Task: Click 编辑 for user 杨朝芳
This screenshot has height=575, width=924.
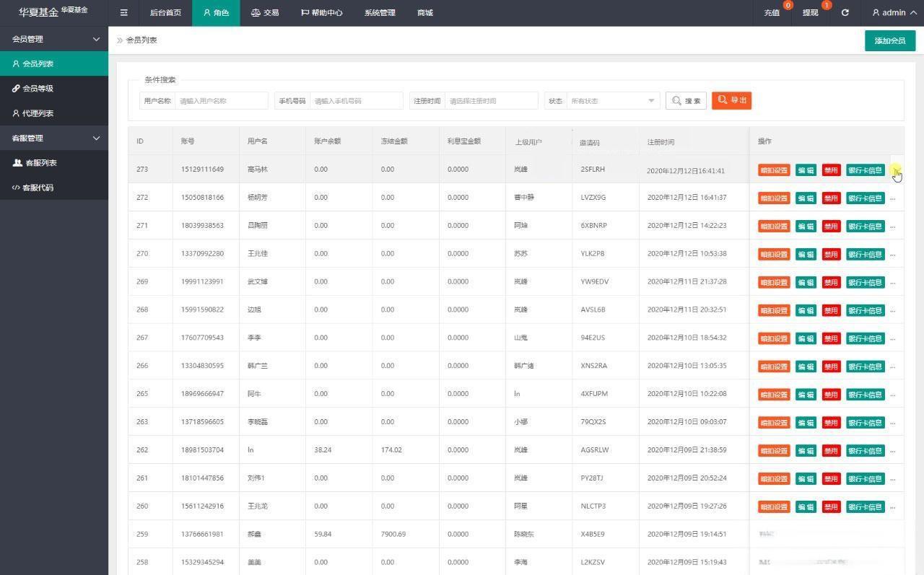Action: pos(806,198)
